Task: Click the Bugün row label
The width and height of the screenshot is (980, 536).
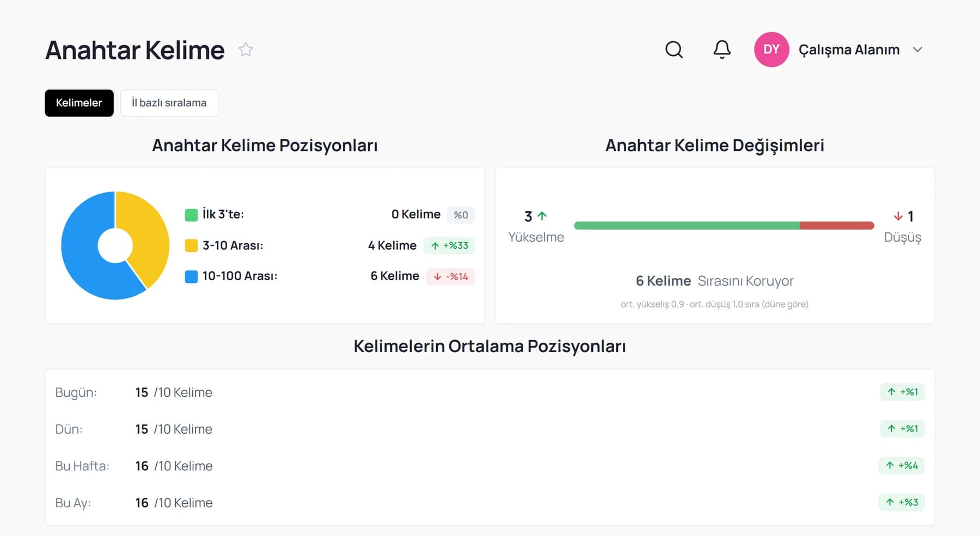Action: pos(76,392)
